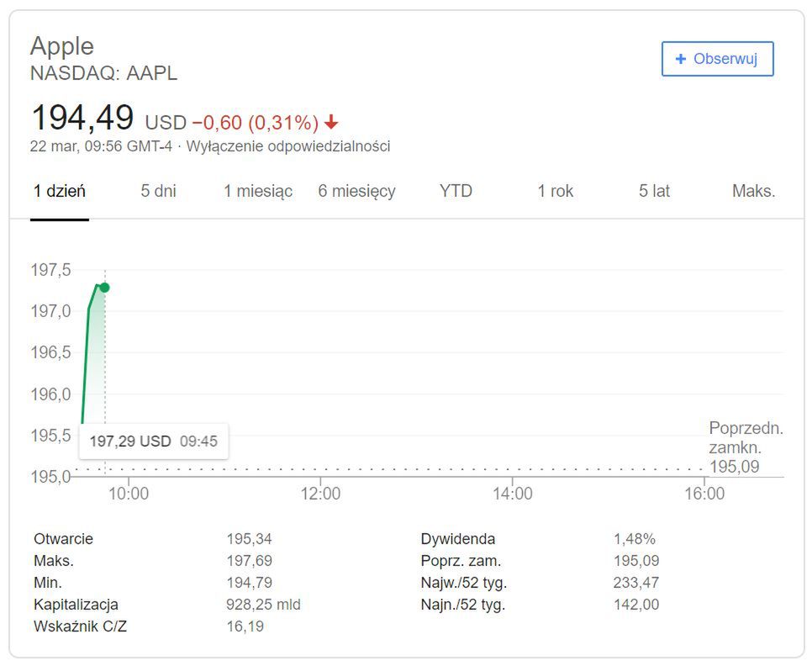Switch to the 5 dni tab
812x666 pixels.
tap(158, 191)
